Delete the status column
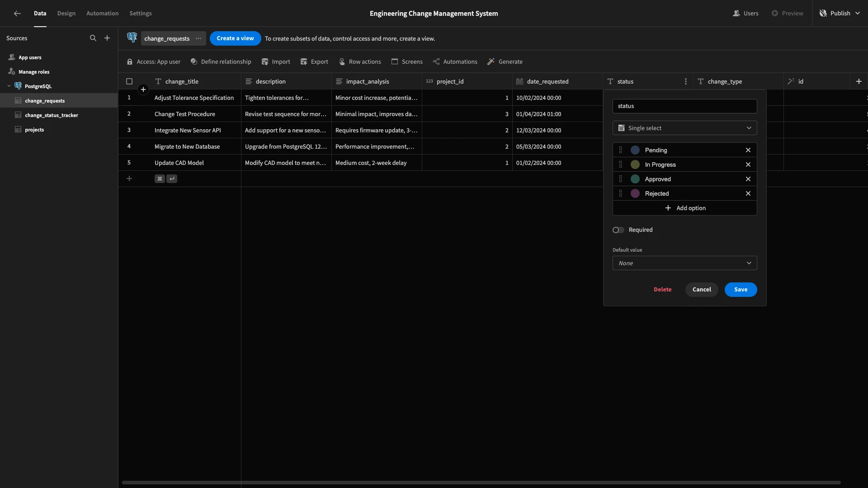The image size is (868, 488). click(x=662, y=290)
